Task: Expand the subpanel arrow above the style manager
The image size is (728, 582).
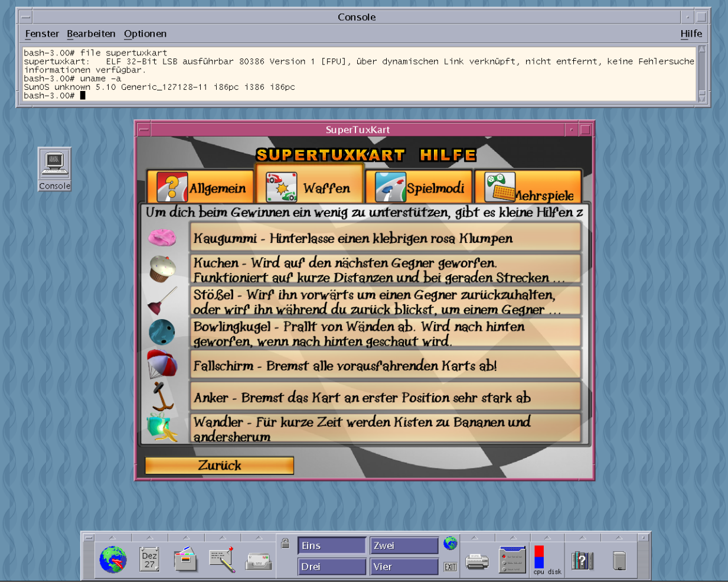Action: [x=512, y=538]
